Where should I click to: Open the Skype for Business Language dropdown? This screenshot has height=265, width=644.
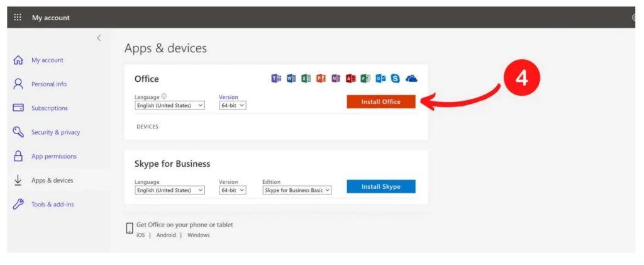[170, 191]
